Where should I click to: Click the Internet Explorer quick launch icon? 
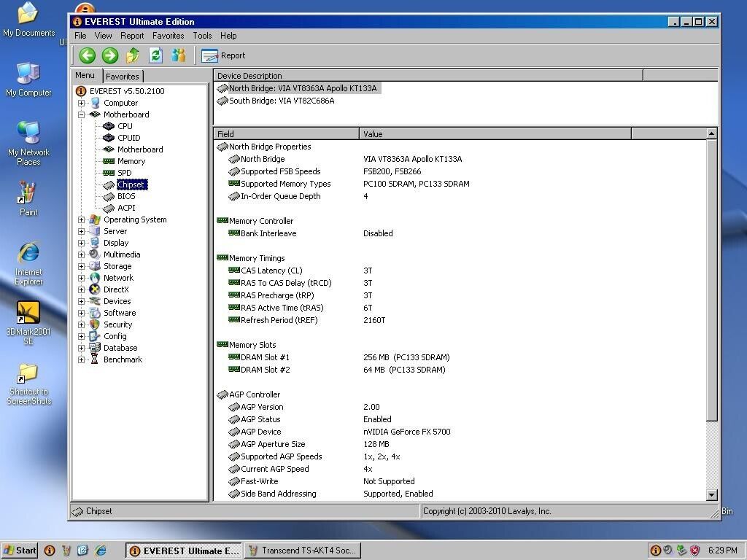(x=101, y=551)
